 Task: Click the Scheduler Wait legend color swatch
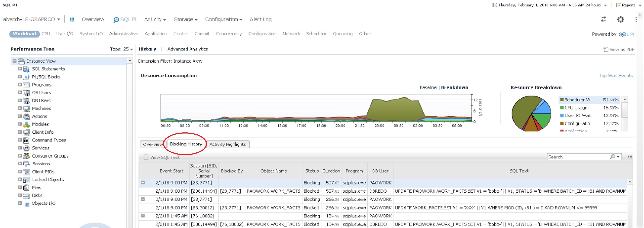[562, 100]
